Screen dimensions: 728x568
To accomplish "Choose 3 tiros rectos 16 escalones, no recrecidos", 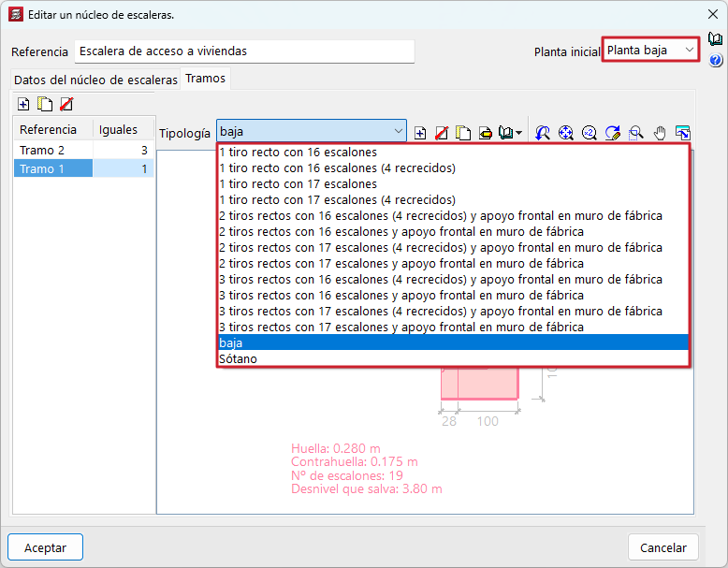I will (453, 296).
